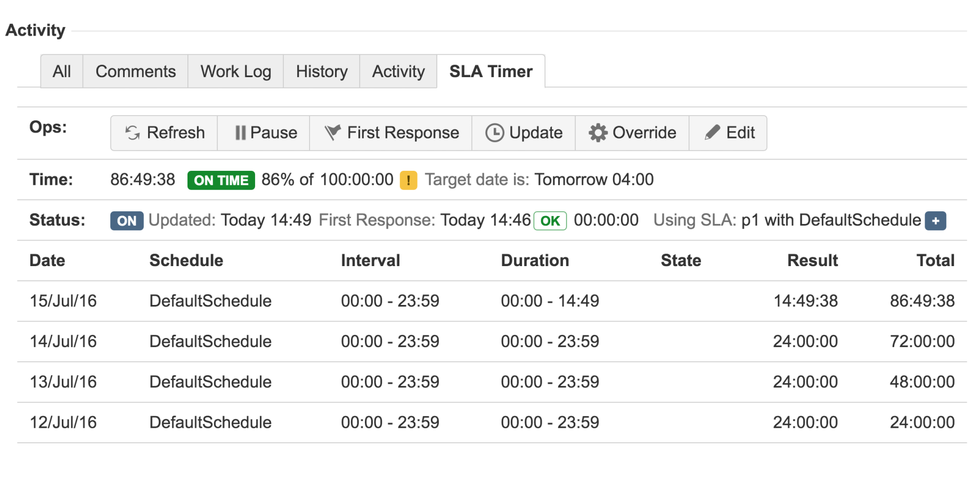Toggle the blue ON status badge
This screenshot has width=980, height=479.
[x=127, y=221]
